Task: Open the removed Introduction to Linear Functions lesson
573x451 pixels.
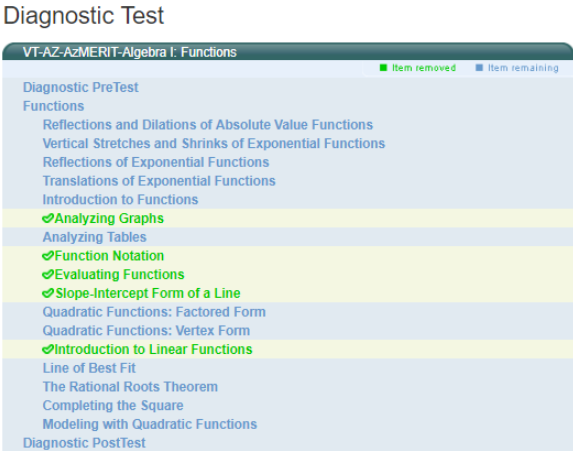Action: [153, 349]
